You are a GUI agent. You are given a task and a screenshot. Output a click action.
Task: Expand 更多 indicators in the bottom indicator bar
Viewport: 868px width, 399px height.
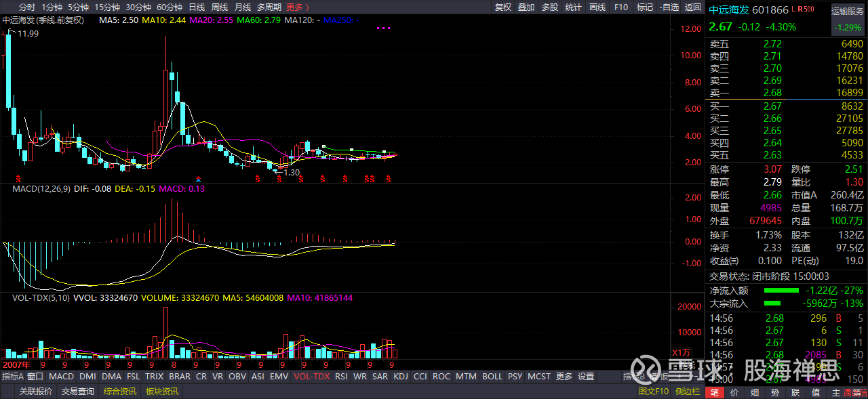pyautogui.click(x=564, y=377)
